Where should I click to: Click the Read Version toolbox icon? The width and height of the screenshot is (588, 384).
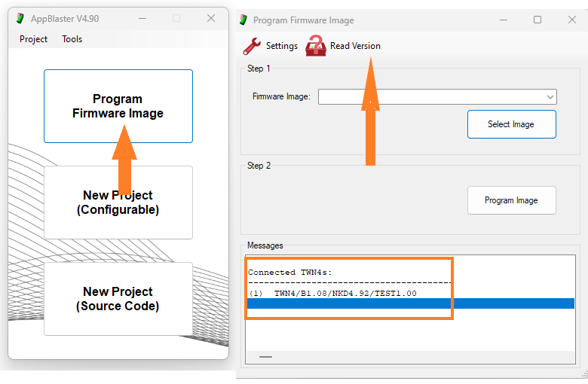point(315,46)
